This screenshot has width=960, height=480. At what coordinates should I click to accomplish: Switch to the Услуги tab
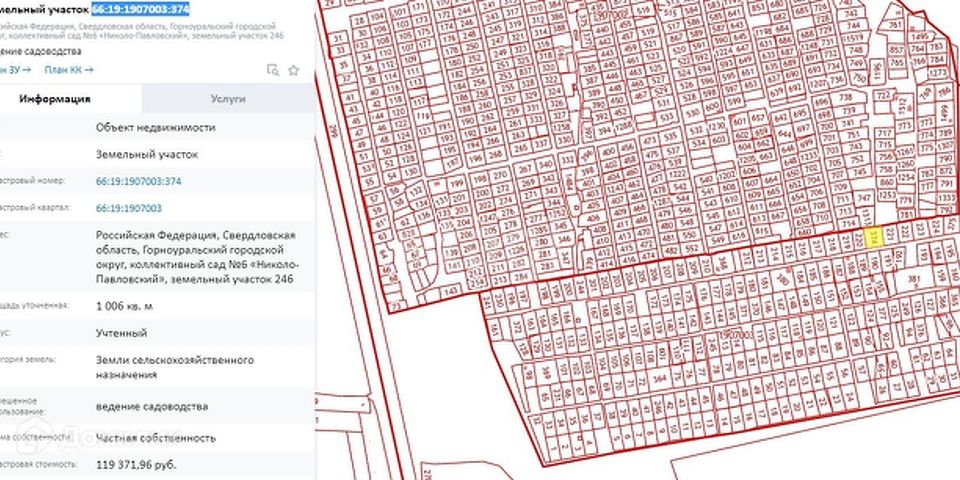tap(228, 99)
